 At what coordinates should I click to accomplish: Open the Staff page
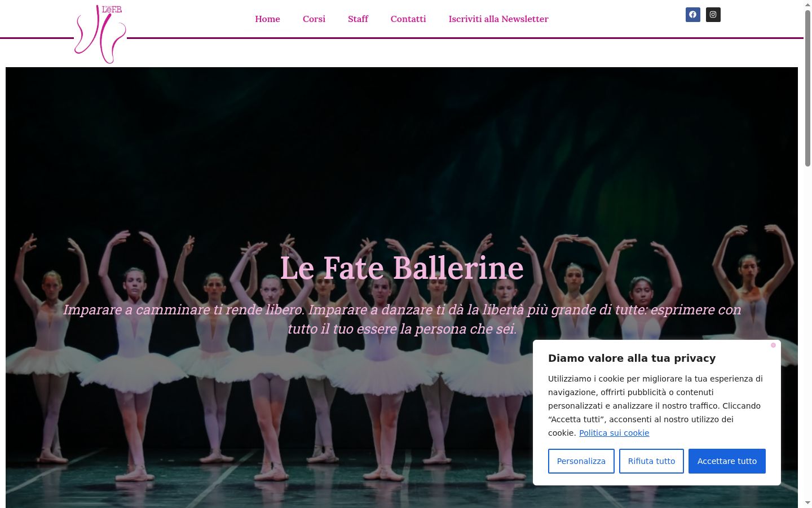(358, 19)
